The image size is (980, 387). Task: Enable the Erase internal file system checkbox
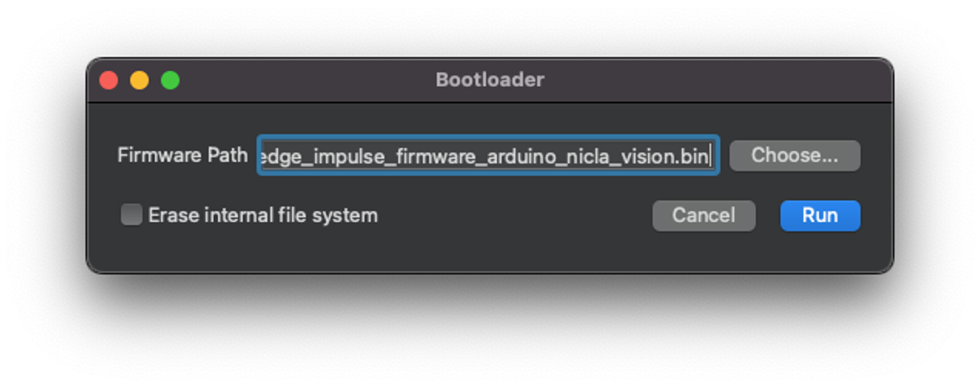pyautogui.click(x=132, y=215)
